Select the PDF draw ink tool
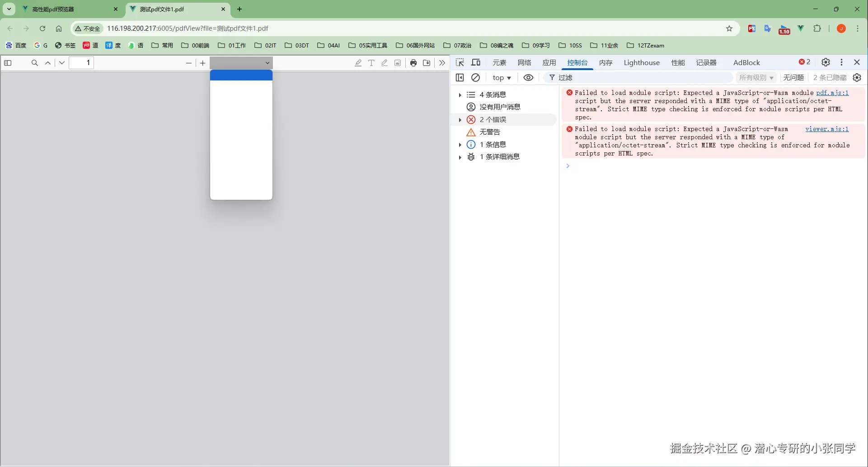This screenshot has width=868, height=467. click(x=385, y=63)
